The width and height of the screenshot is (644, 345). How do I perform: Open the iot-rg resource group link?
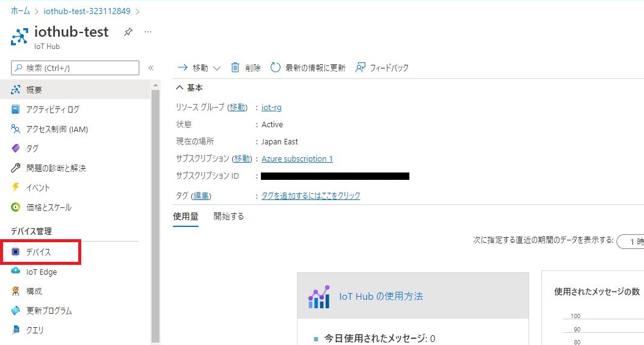pyautogui.click(x=271, y=107)
